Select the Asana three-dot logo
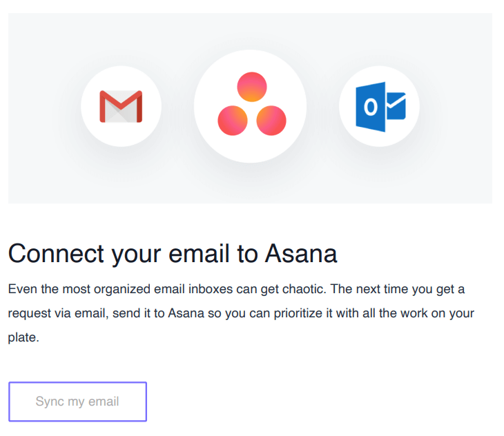Image resolution: width=504 pixels, height=436 pixels. [x=252, y=103]
